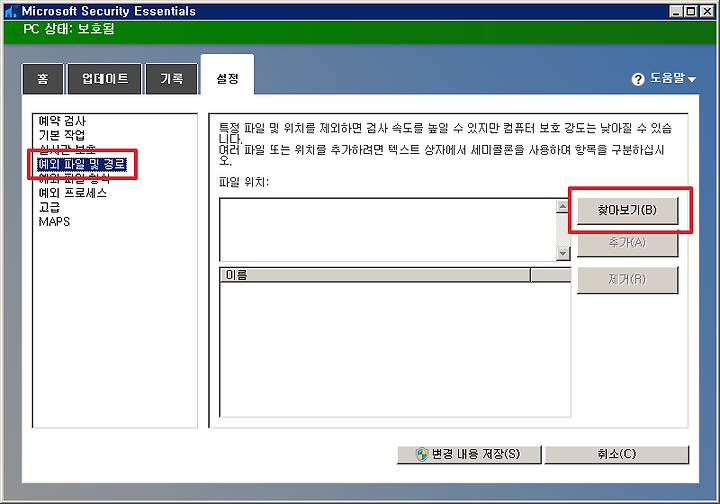Click the 파일 위치 text box

[388, 230]
